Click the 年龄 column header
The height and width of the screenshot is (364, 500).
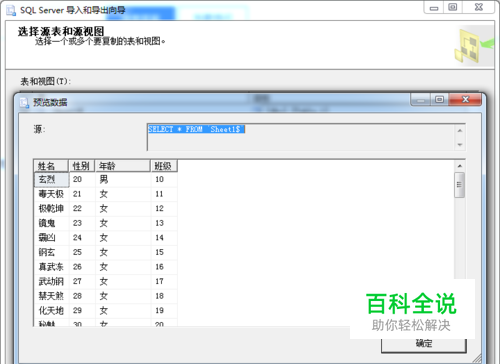[x=123, y=166]
